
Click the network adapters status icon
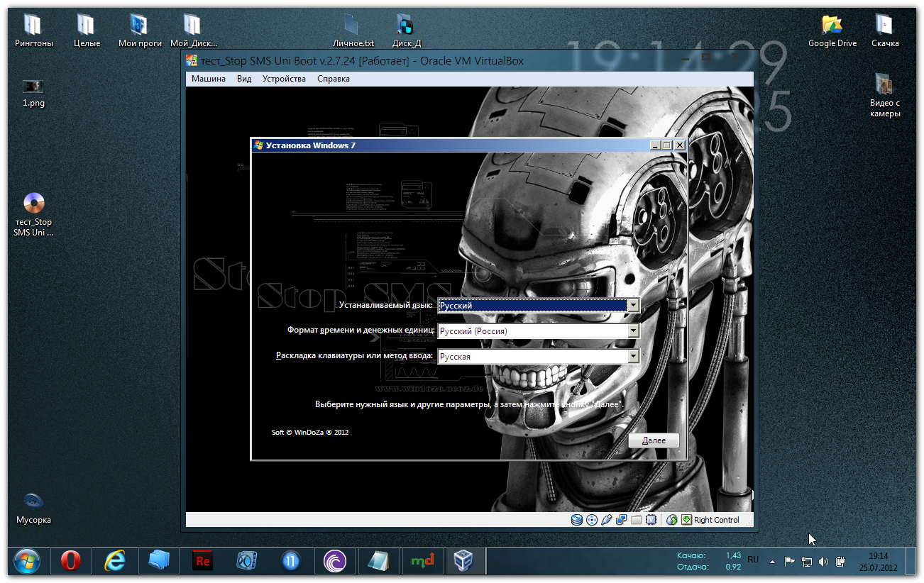click(621, 520)
